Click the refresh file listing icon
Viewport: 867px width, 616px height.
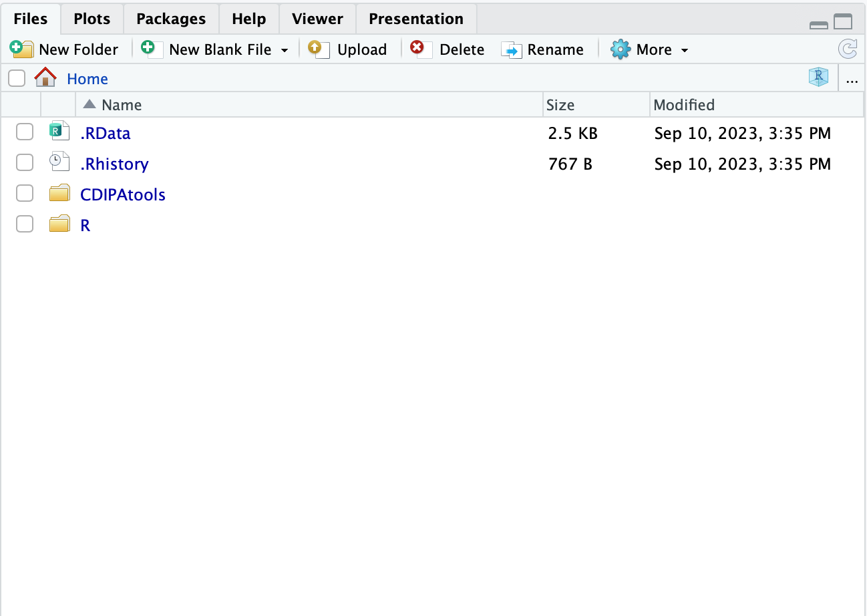click(x=848, y=49)
